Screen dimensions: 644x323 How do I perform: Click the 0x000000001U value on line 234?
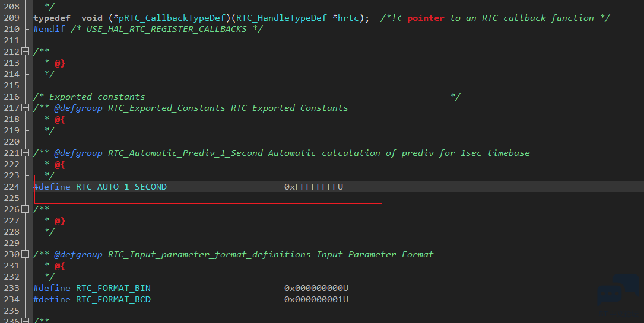(x=316, y=299)
